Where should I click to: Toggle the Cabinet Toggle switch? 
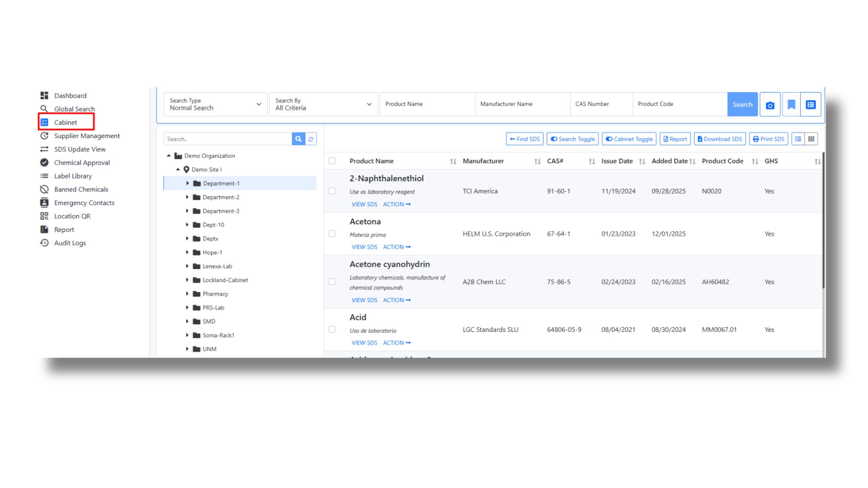(629, 139)
